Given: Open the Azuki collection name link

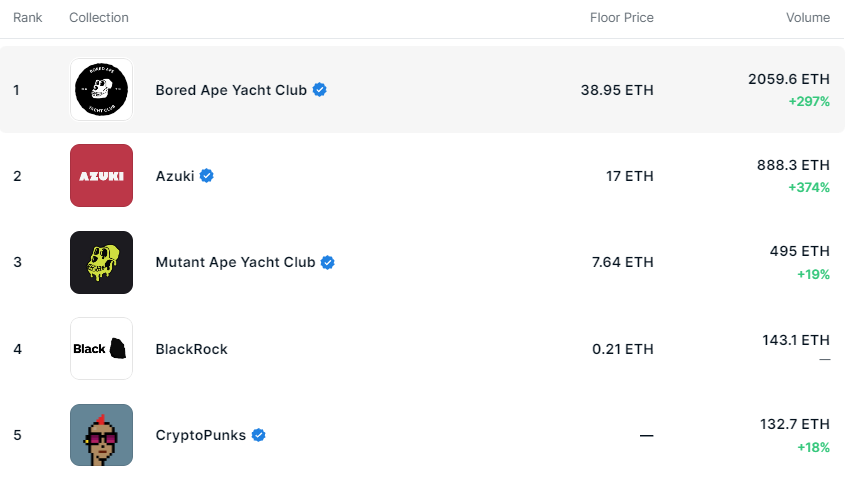Looking at the screenshot, I should (176, 176).
